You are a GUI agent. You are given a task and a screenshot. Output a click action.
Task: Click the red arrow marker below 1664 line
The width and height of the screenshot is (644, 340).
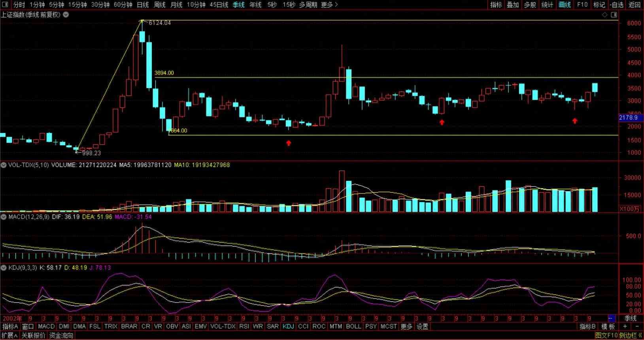tap(289, 143)
